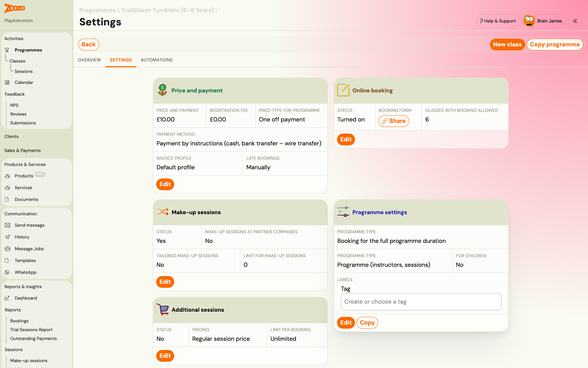Click the Products crown icon

point(7,176)
